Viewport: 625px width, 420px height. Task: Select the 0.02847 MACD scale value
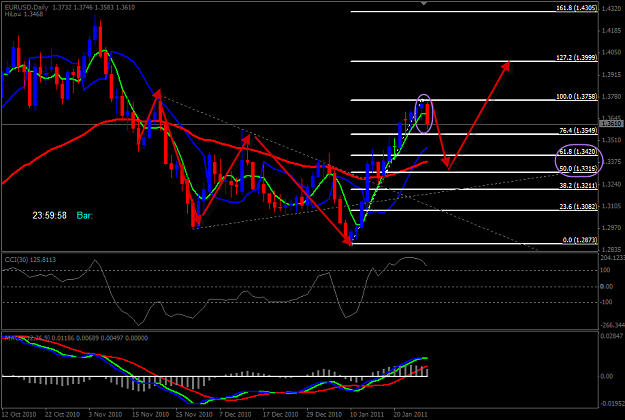611,336
